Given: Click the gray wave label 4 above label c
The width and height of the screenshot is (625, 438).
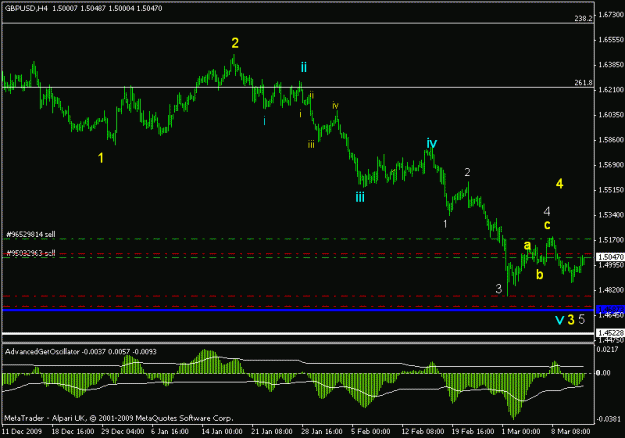Looking at the screenshot, I should [547, 211].
